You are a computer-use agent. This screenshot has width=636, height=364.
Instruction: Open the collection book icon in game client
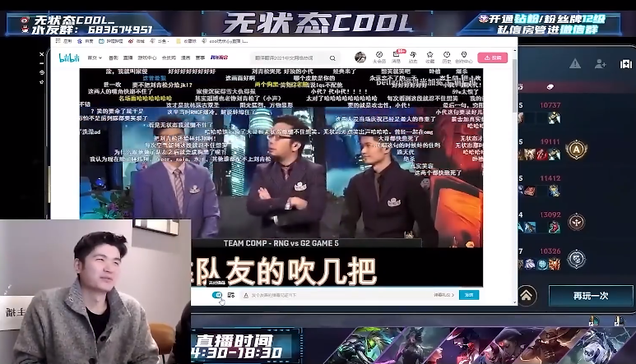point(626,63)
